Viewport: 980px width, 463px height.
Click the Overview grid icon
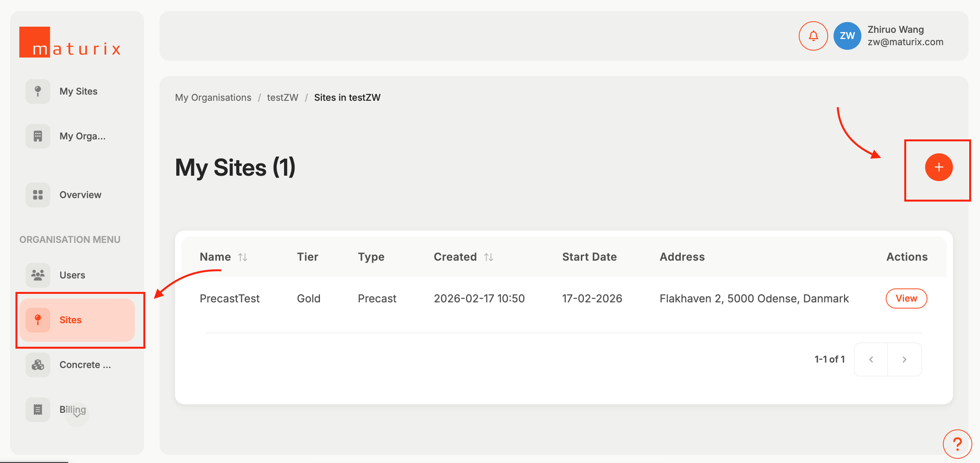point(38,195)
